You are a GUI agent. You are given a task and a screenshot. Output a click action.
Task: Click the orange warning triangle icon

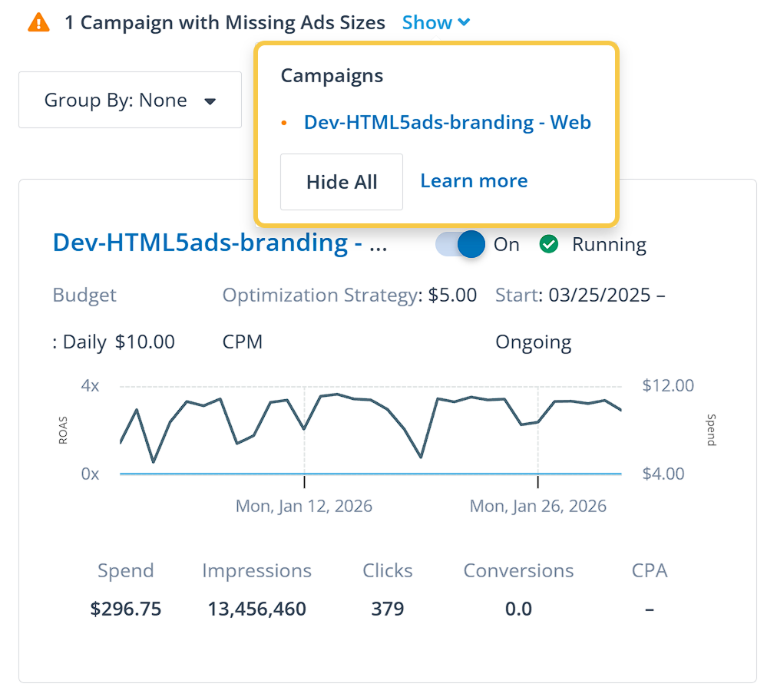coord(38,23)
